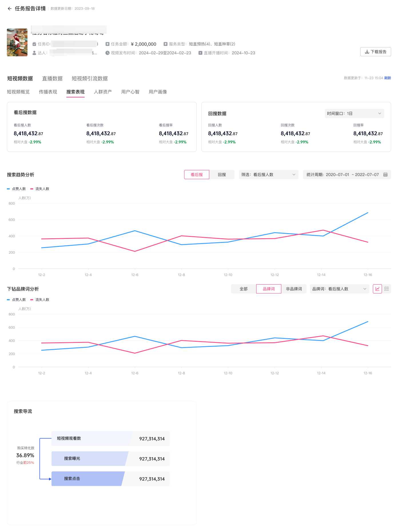
Task: Click the 下载报告 download button
Action: (x=375, y=52)
